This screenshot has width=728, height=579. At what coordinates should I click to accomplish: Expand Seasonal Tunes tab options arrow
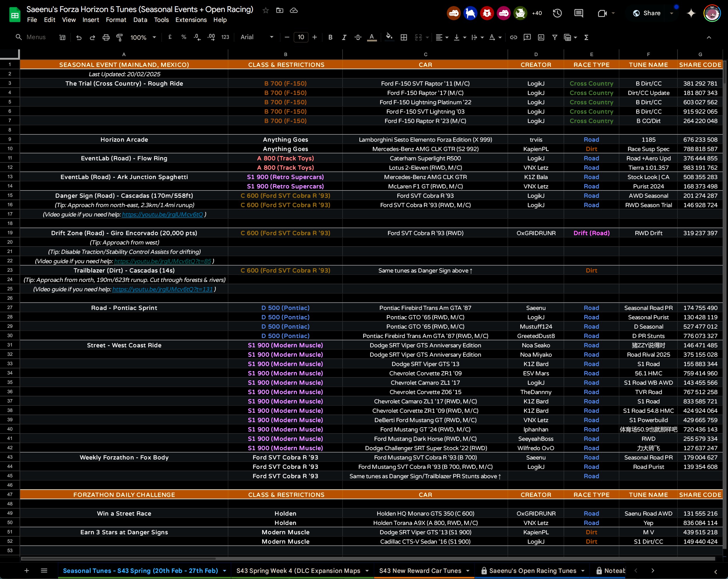225,571
